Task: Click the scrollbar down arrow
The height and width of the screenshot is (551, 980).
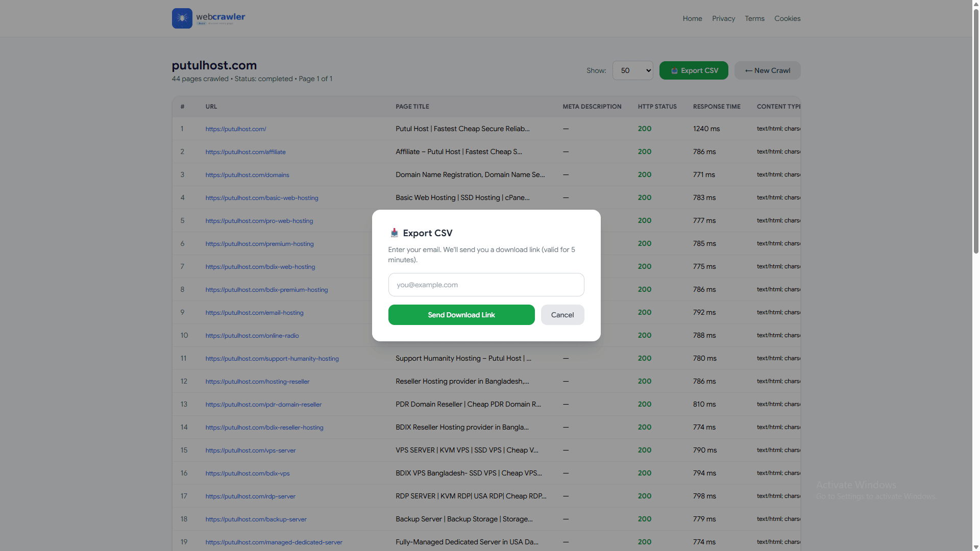Action: [975, 546]
